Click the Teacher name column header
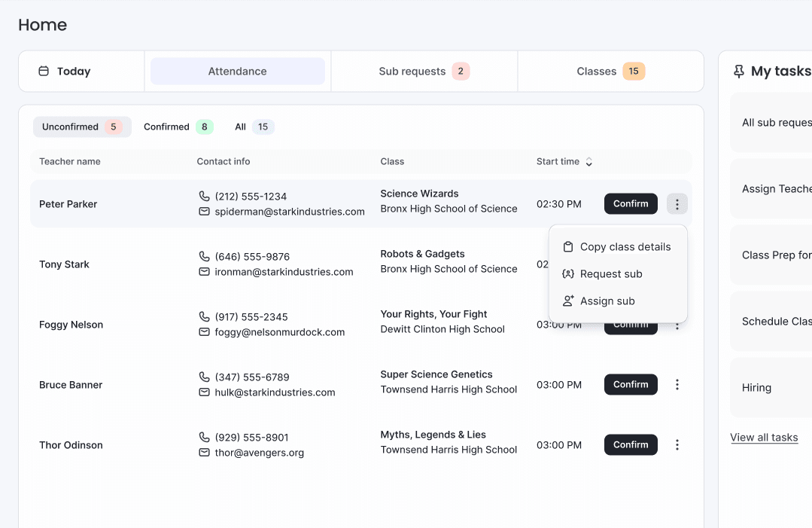Image resolution: width=812 pixels, height=528 pixels. (x=70, y=162)
